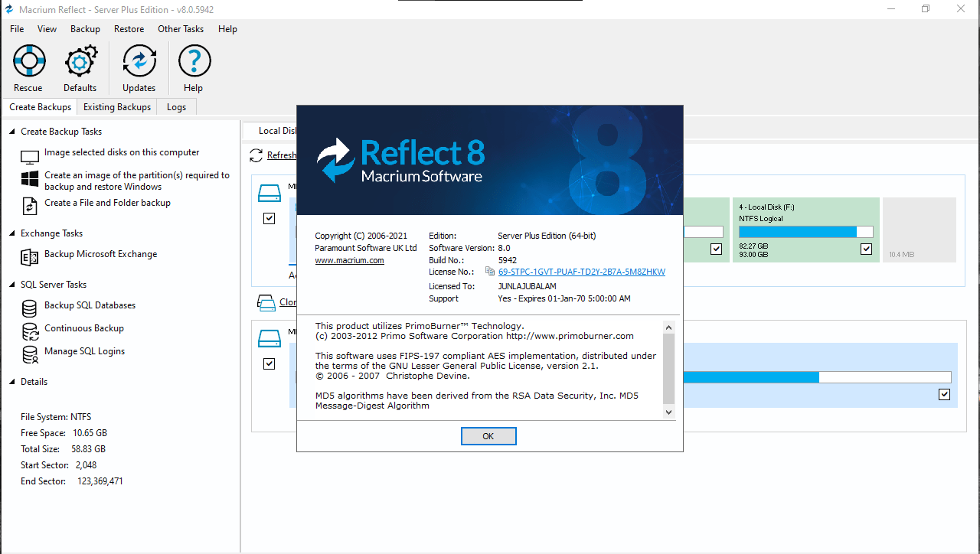Toggle the checkbox on the lower disk's partition

(x=944, y=394)
